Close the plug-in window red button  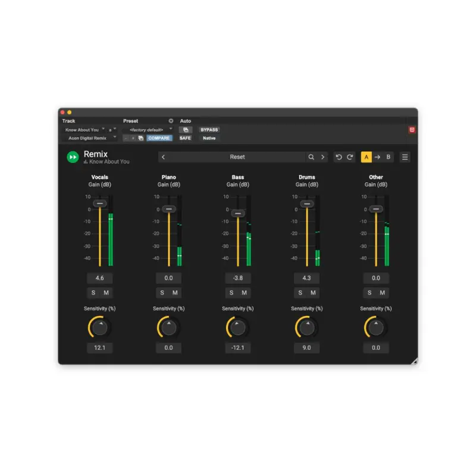click(x=62, y=112)
